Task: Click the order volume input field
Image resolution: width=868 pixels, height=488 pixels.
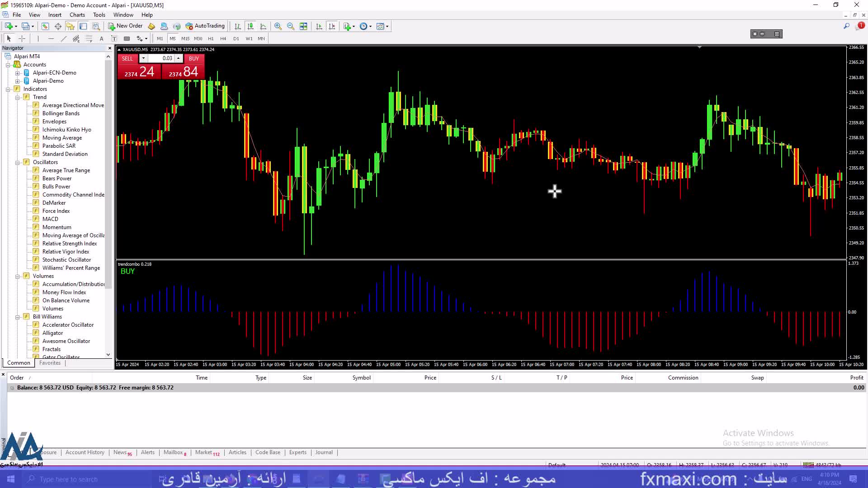Action: 161,58
